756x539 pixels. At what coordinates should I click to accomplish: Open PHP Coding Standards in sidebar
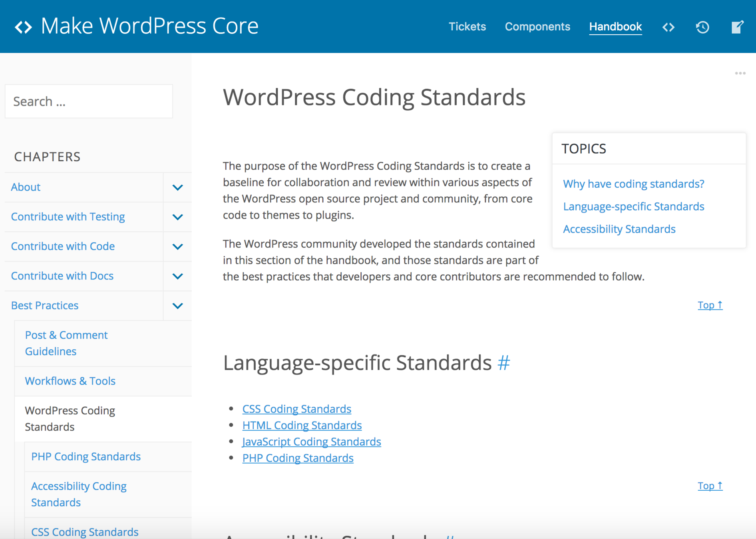tap(86, 456)
